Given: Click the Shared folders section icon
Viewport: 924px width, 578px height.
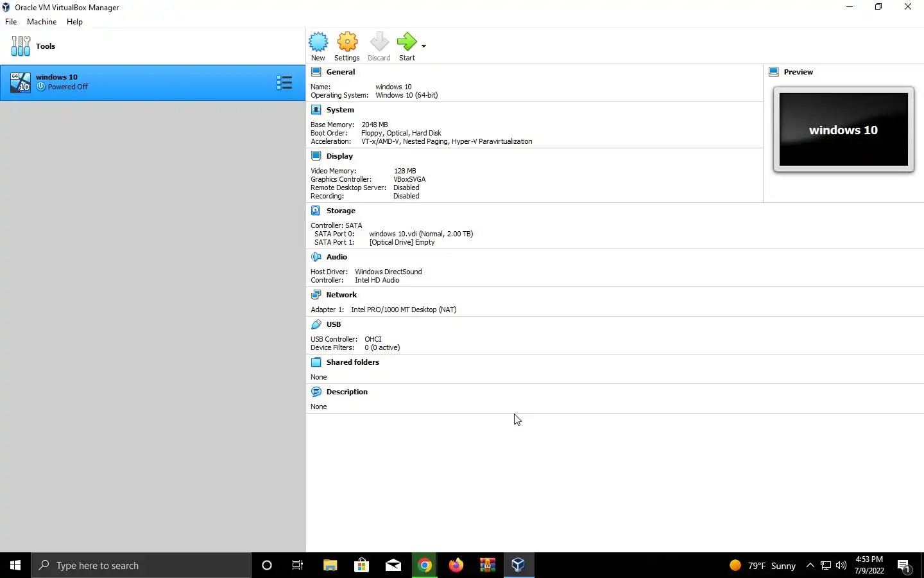Looking at the screenshot, I should [316, 362].
